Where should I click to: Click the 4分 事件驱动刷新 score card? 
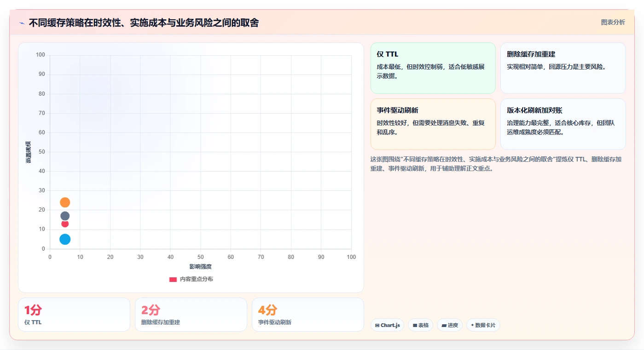pos(307,315)
